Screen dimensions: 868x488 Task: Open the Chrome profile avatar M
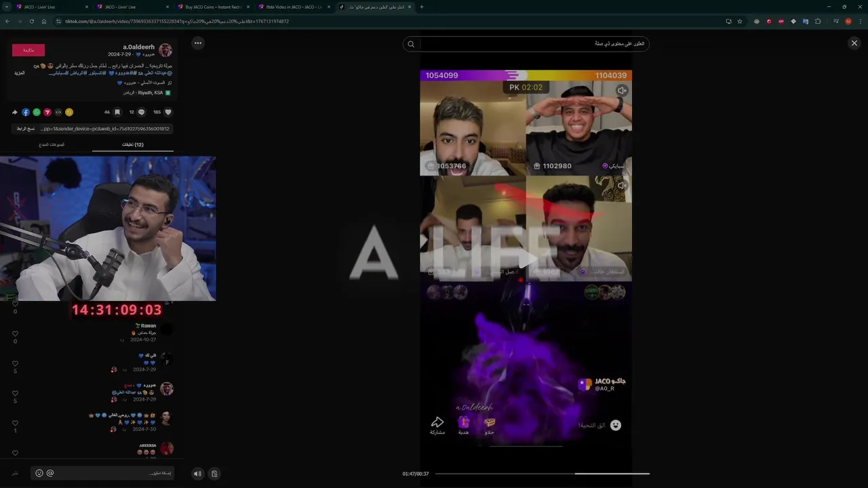pyautogui.click(x=848, y=21)
